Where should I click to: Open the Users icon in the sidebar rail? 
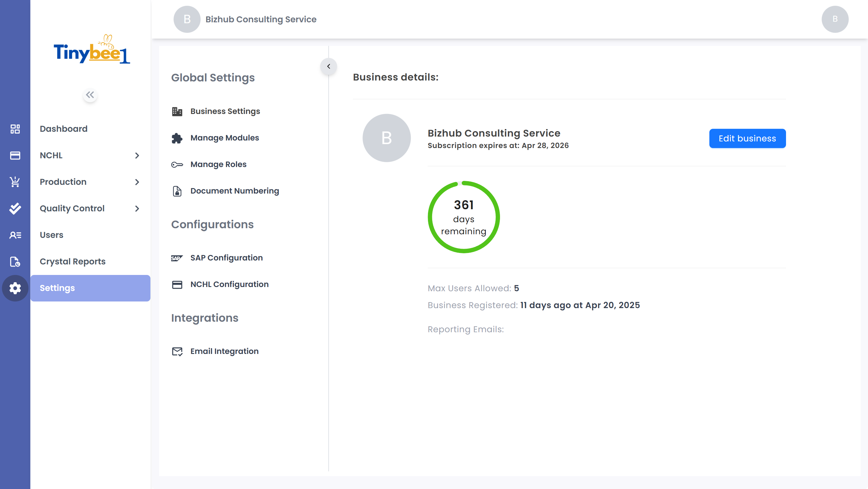point(15,235)
